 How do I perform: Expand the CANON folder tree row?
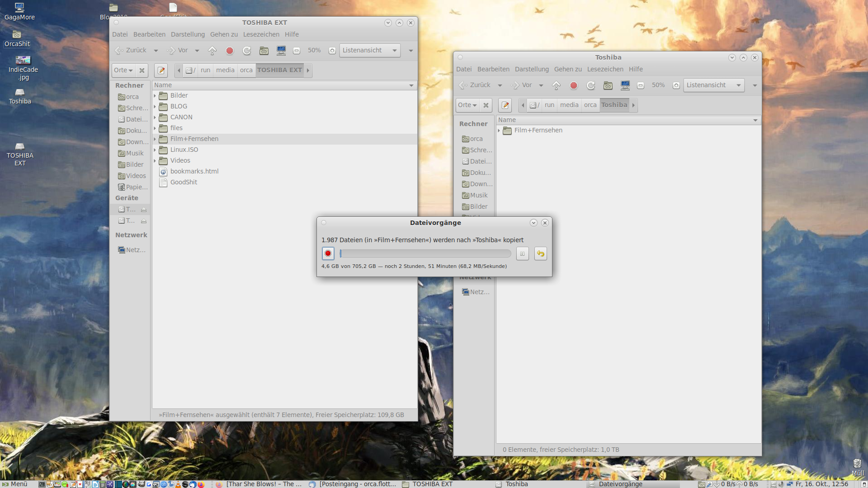[155, 117]
